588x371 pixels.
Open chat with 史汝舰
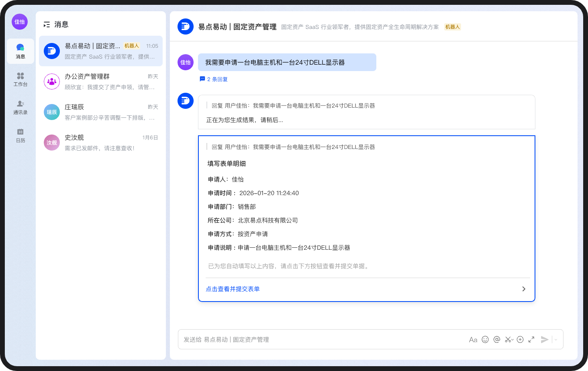pos(101,143)
